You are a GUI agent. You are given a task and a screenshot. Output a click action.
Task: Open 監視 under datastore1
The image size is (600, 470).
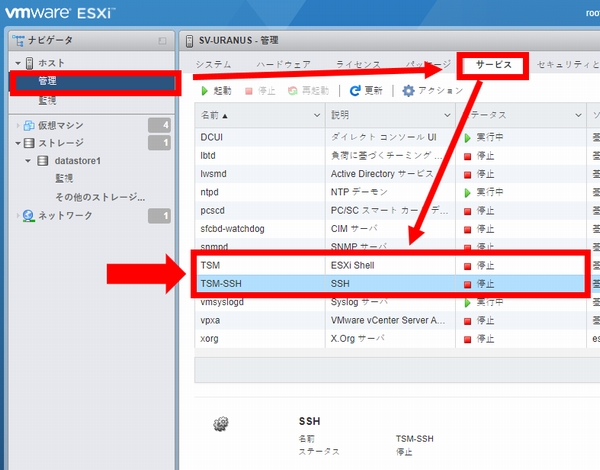pos(64,178)
